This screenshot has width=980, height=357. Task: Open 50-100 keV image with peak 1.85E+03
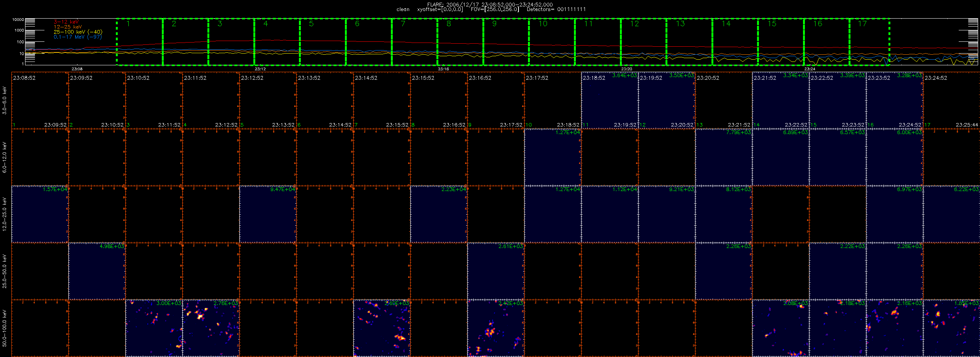pyautogui.click(x=952, y=328)
